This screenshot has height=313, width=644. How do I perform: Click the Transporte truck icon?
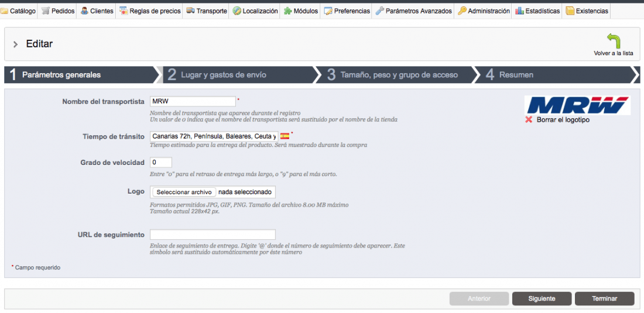tap(190, 11)
